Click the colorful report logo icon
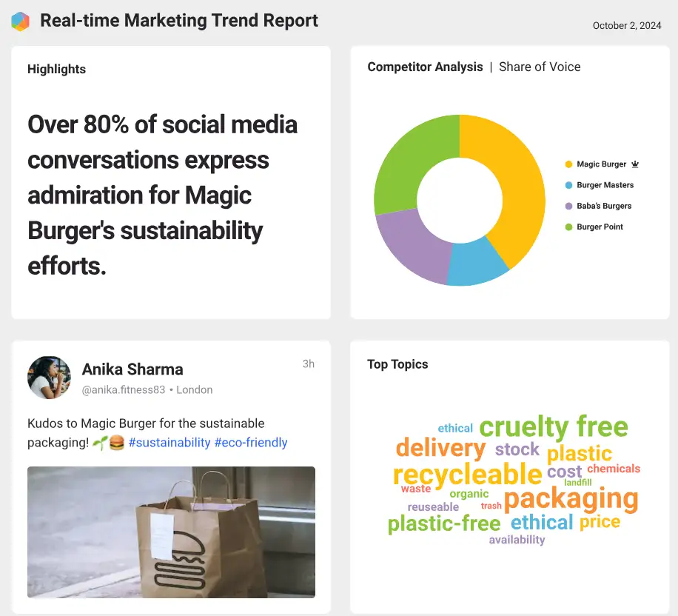This screenshot has width=678, height=616. (21, 21)
